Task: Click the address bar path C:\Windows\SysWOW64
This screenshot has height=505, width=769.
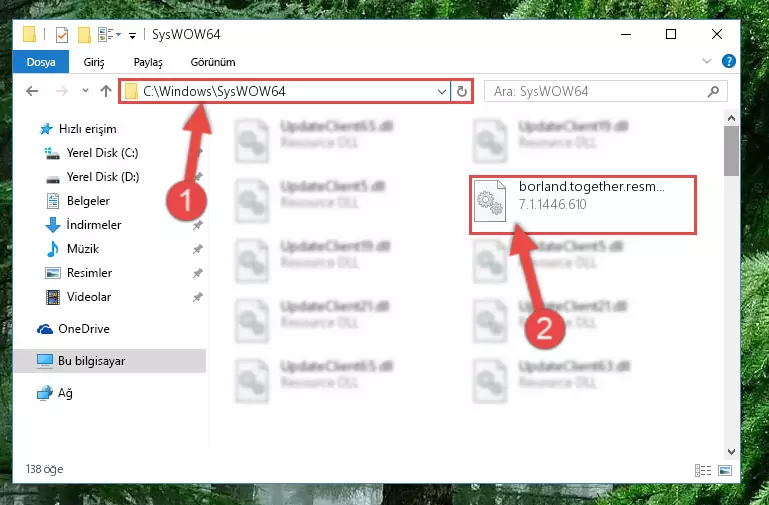Action: (x=214, y=91)
